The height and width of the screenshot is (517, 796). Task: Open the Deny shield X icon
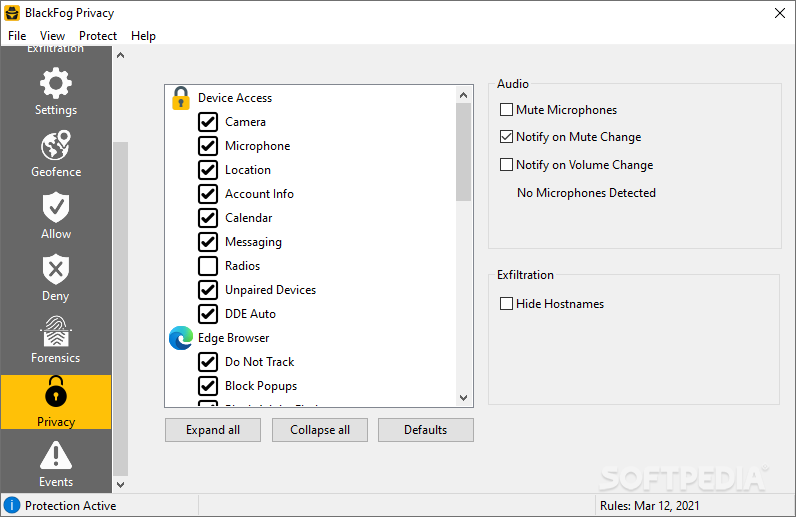56,269
